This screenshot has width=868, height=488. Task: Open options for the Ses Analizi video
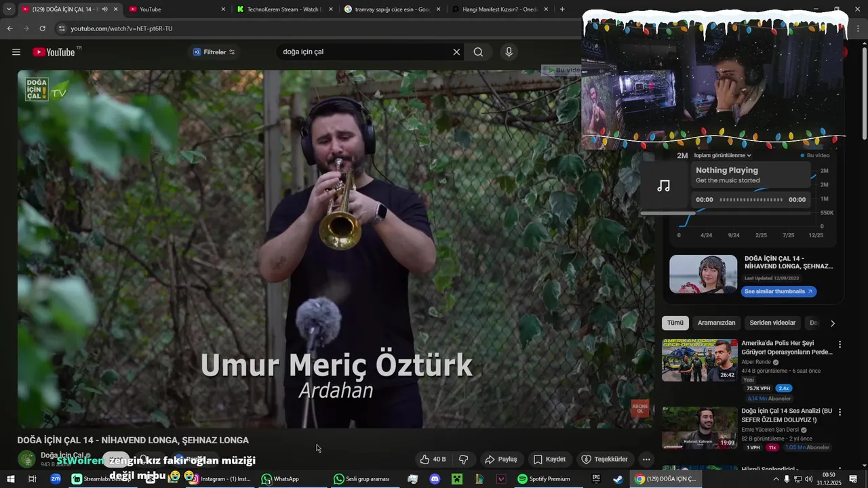click(x=840, y=412)
